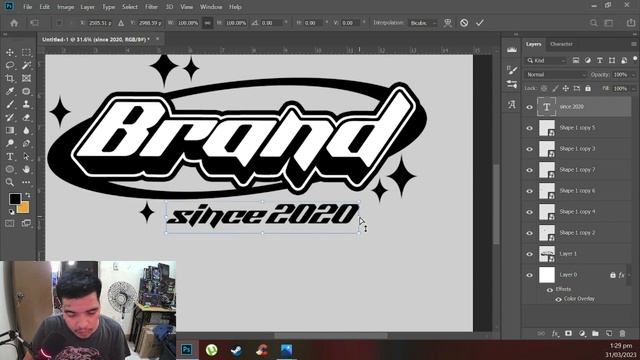
Task: Switch to the Character tab
Action: (x=561, y=44)
